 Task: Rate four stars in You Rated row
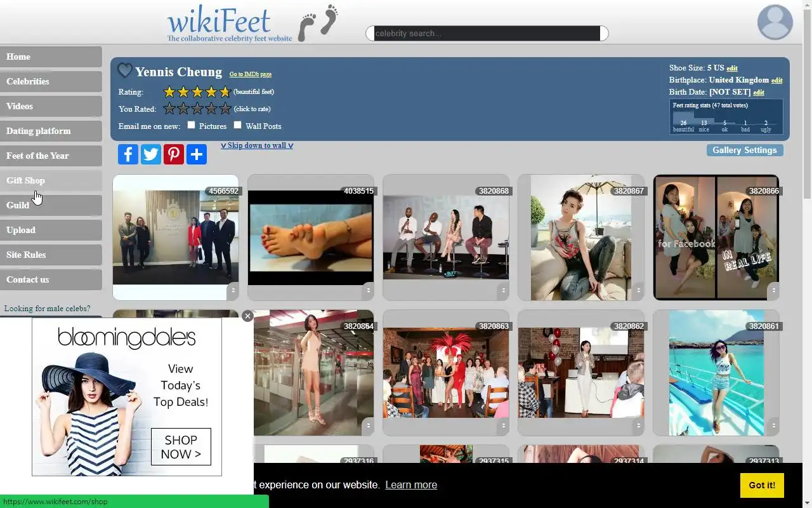point(211,109)
